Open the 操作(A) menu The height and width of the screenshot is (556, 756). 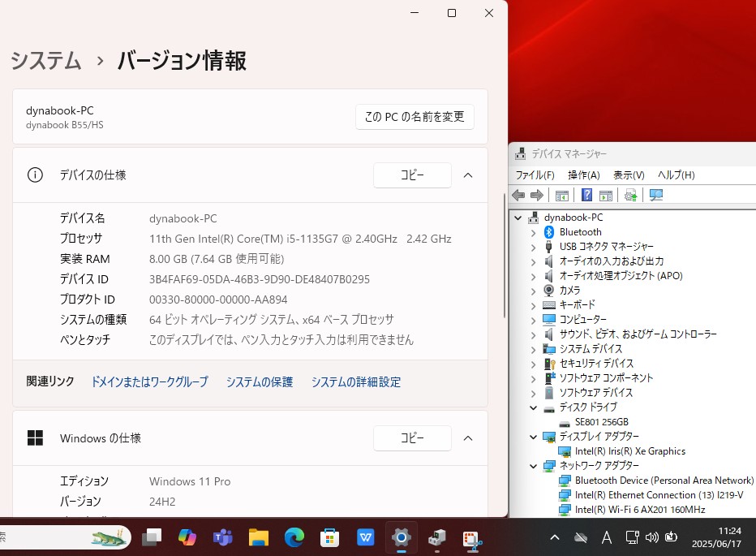click(x=583, y=175)
